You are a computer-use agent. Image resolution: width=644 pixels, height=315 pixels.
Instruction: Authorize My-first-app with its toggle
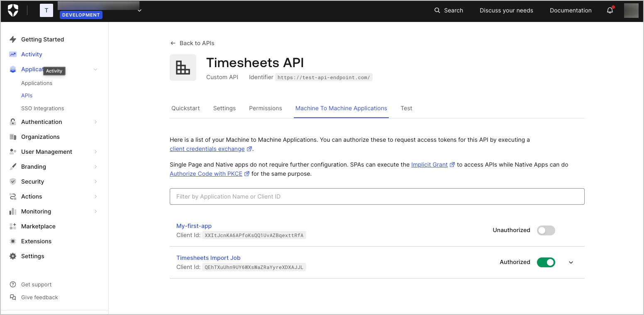pyautogui.click(x=546, y=230)
